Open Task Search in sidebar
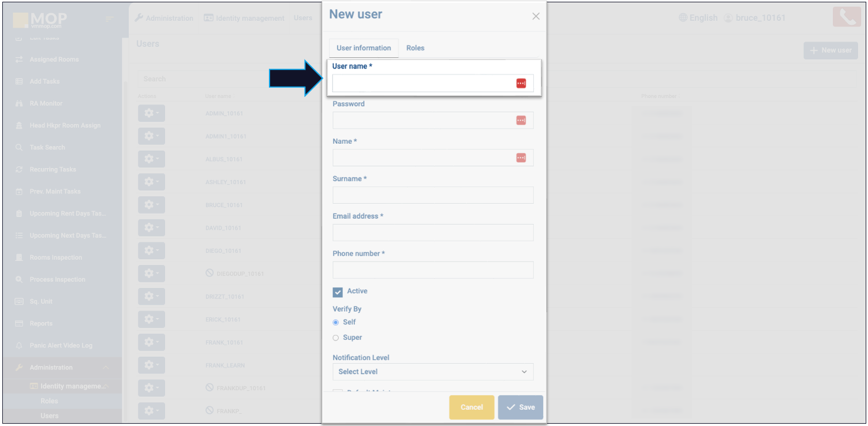The width and height of the screenshot is (868, 426). [47, 148]
